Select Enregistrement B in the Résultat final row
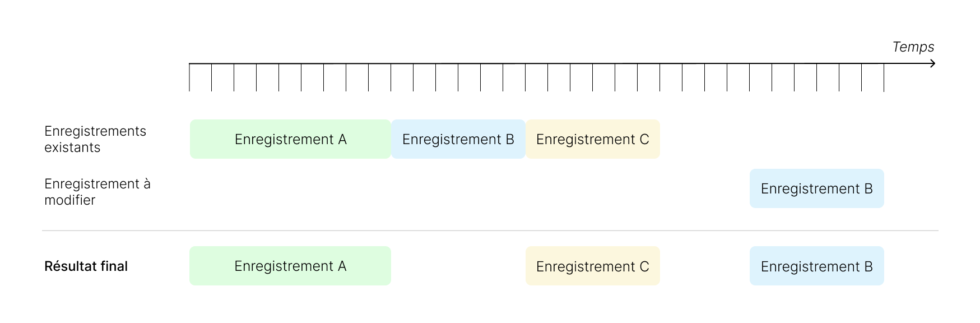This screenshot has height=323, width=980. pyautogui.click(x=816, y=266)
